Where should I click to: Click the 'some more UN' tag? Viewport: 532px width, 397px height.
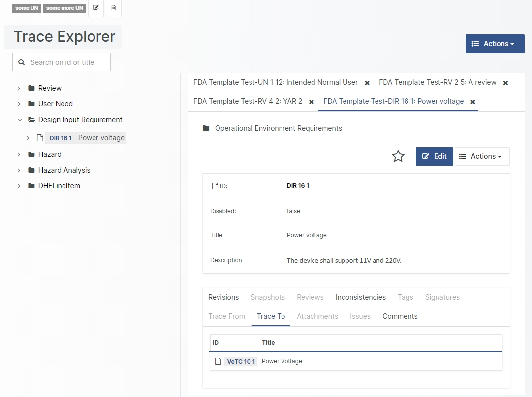pos(64,8)
